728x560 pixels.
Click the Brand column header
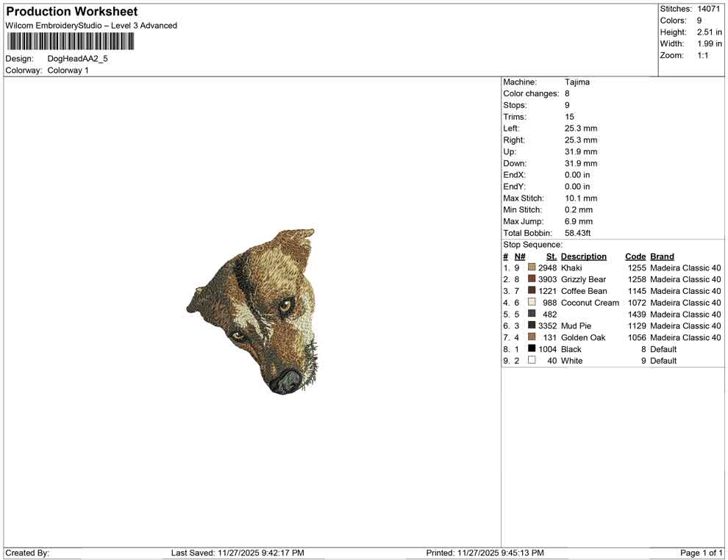[662, 256]
